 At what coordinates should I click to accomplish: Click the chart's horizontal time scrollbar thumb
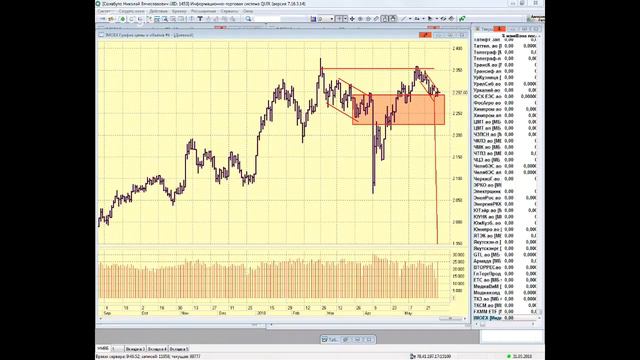(x=451, y=318)
